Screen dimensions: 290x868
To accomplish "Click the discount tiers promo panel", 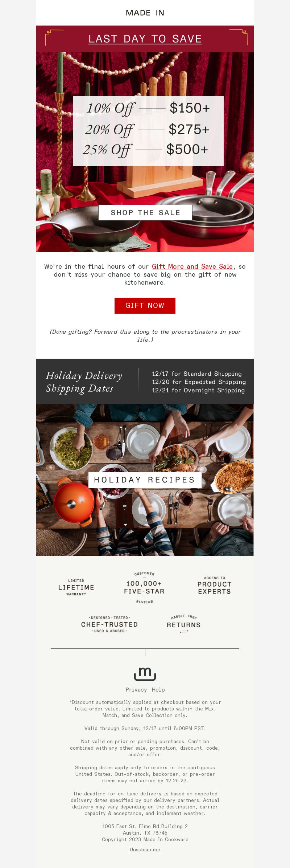I will (148, 131).
